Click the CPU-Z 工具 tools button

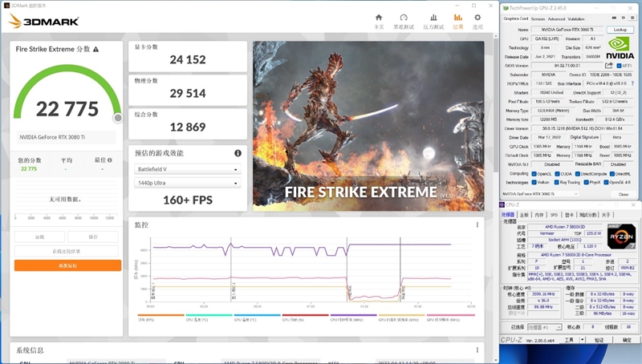(x=569, y=340)
